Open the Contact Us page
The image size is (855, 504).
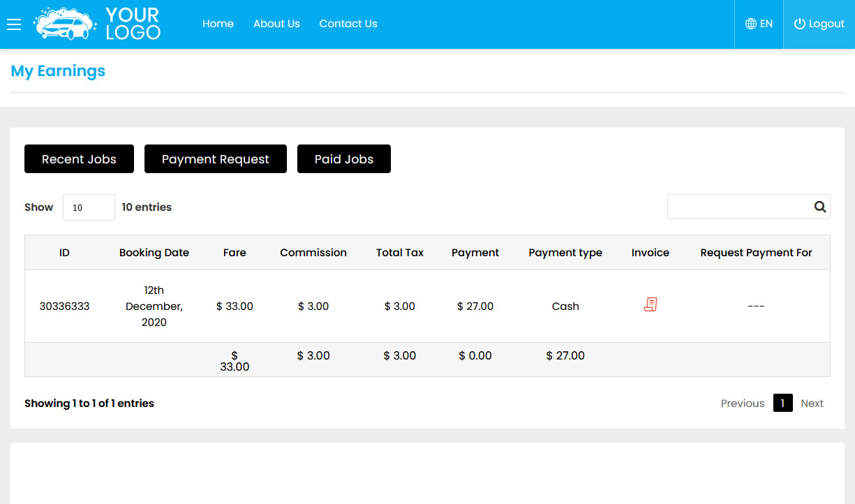[x=348, y=24]
